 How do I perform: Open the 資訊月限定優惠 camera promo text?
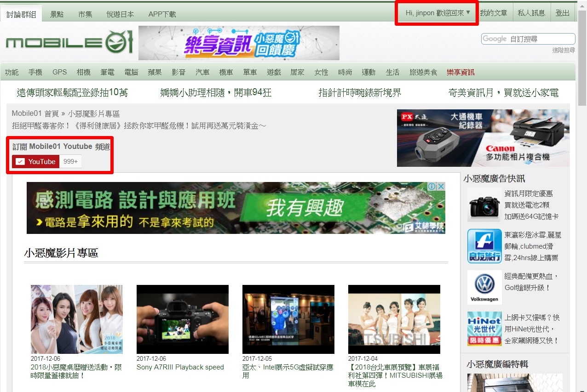click(531, 205)
